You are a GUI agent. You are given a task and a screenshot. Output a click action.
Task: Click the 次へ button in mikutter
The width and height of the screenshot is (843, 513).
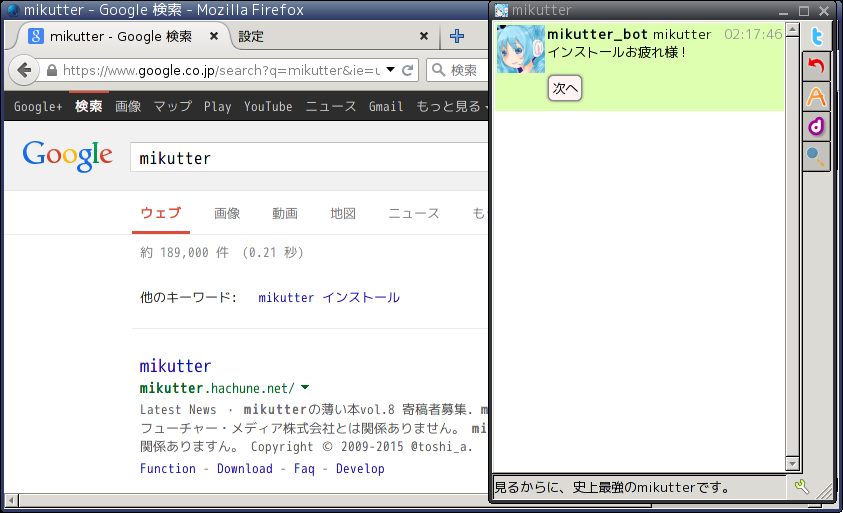pos(565,88)
